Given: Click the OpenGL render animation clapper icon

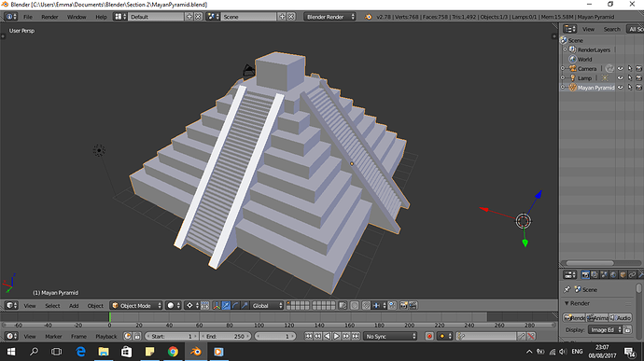Looking at the screenshot, I should pos(413,305).
